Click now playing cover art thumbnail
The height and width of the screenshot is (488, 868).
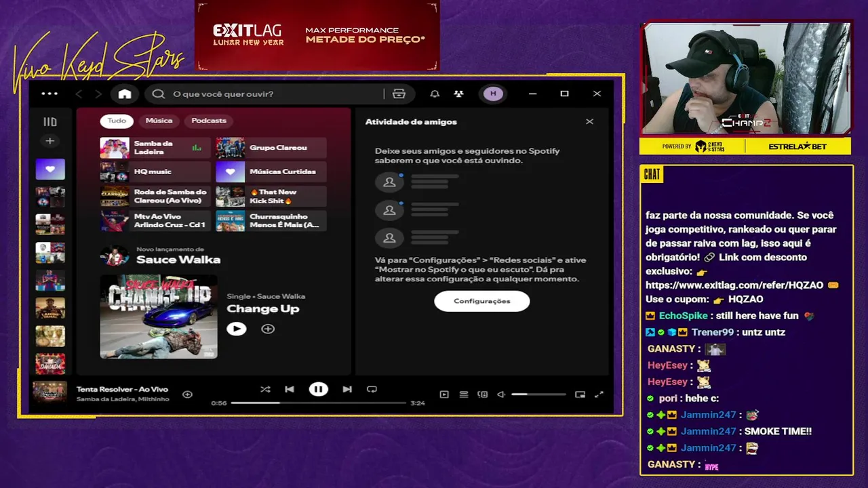point(50,392)
